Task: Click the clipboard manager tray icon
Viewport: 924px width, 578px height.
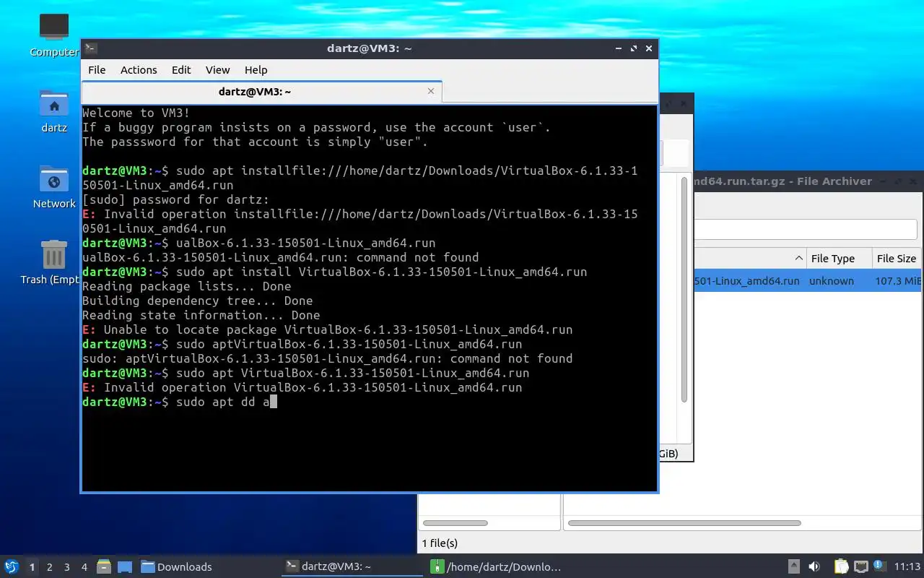Action: 841,566
